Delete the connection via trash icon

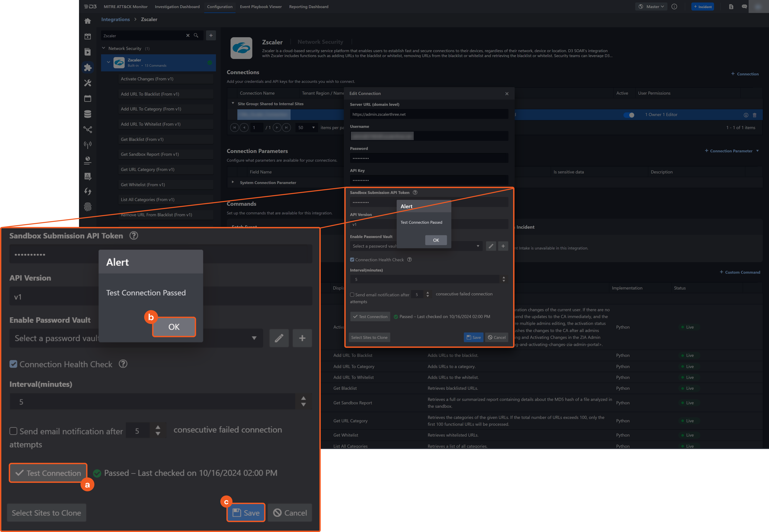click(x=755, y=115)
